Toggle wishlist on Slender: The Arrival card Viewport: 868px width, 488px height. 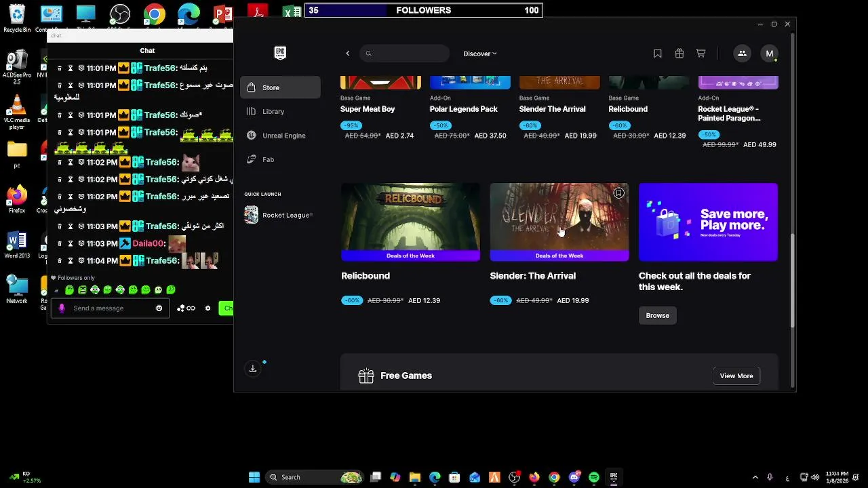click(618, 194)
